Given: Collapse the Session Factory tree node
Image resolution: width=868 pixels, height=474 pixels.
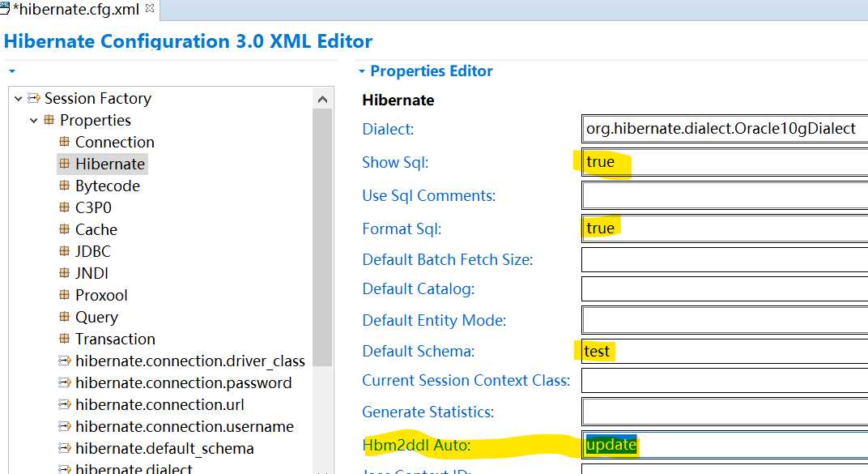Looking at the screenshot, I should [18, 99].
